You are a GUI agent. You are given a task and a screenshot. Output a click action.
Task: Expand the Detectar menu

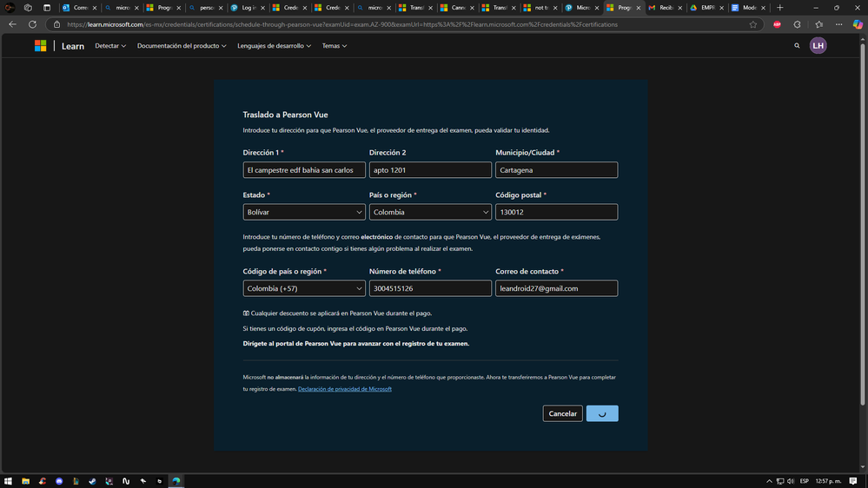tap(110, 46)
